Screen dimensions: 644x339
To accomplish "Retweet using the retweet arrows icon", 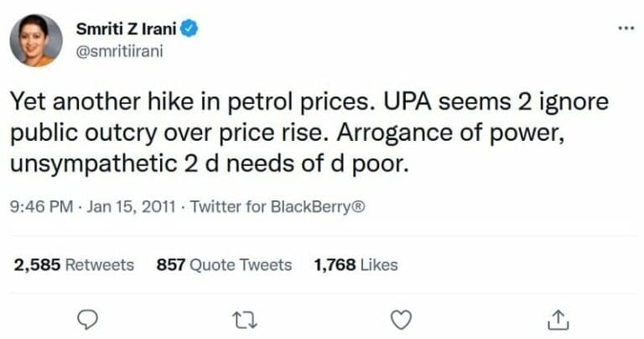I will point(245,320).
